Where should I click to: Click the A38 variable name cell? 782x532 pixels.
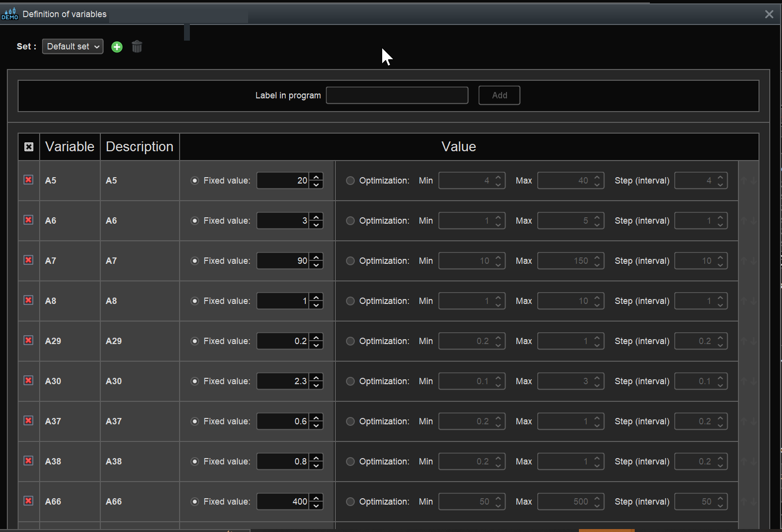(70, 462)
